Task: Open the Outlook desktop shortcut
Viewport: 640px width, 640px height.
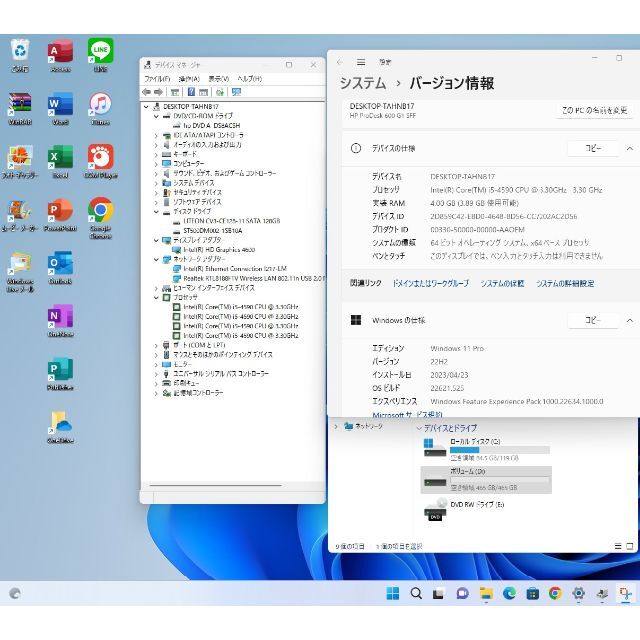Action: (60, 267)
